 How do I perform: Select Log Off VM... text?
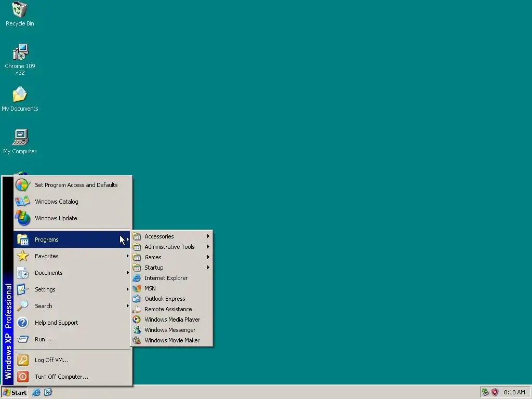coord(51,360)
